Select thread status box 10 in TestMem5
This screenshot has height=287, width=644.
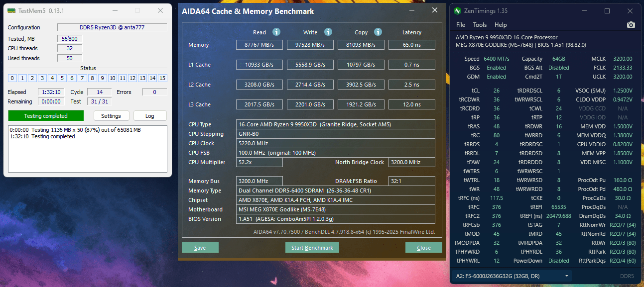tap(112, 78)
